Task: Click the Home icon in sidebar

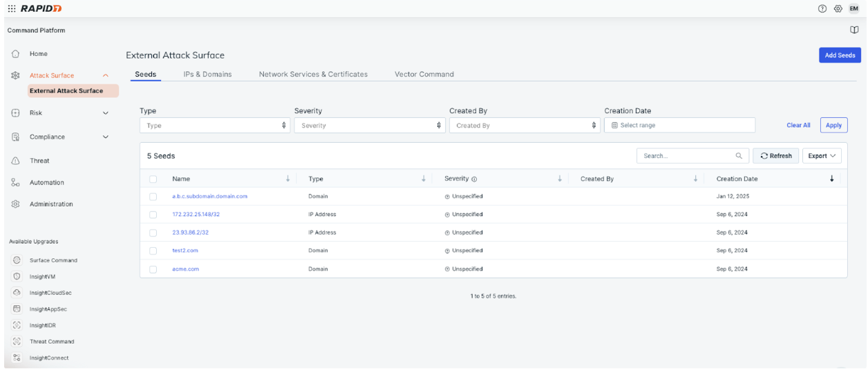Action: click(15, 54)
